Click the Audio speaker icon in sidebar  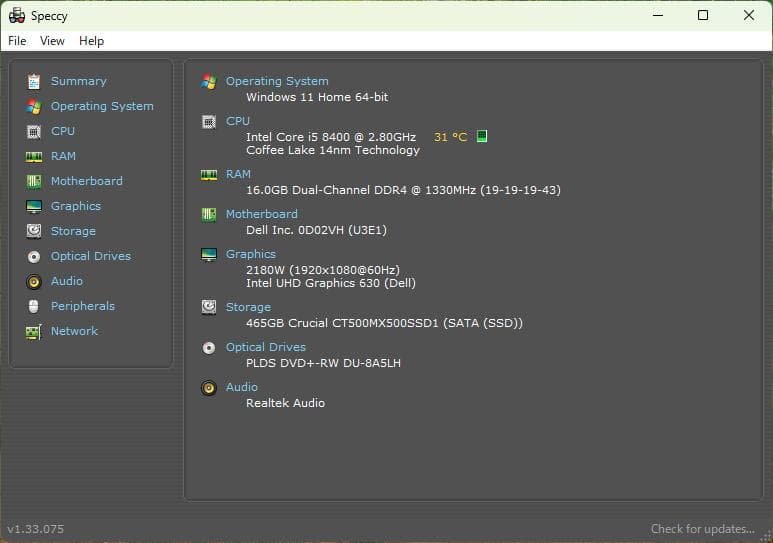click(34, 282)
